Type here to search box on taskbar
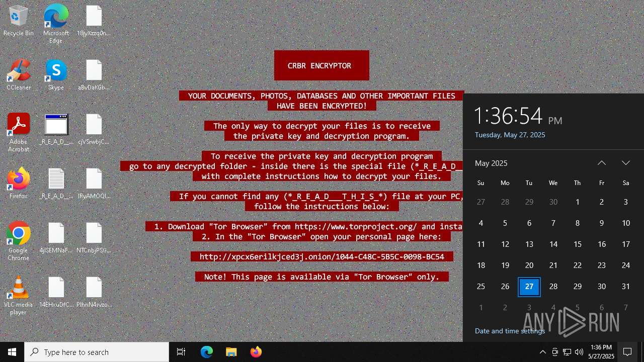644x362 pixels. 97,352
